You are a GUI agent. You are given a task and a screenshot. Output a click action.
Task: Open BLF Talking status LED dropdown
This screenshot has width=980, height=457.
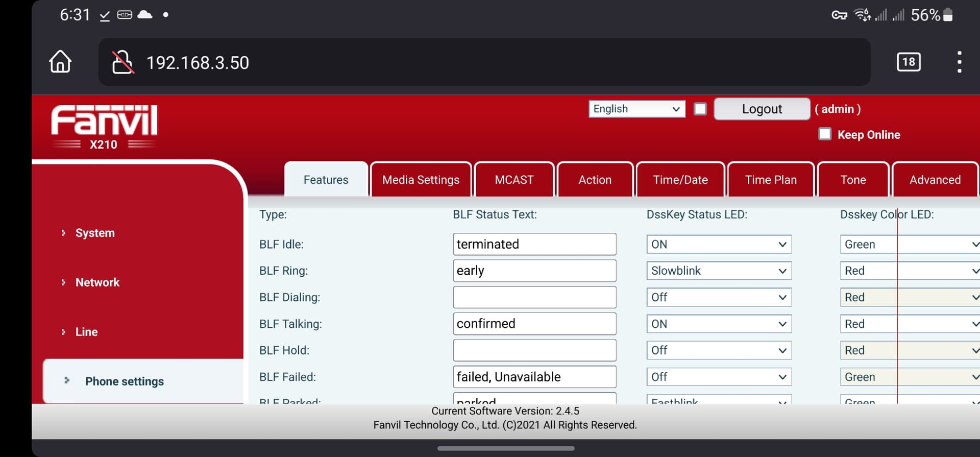(x=718, y=324)
